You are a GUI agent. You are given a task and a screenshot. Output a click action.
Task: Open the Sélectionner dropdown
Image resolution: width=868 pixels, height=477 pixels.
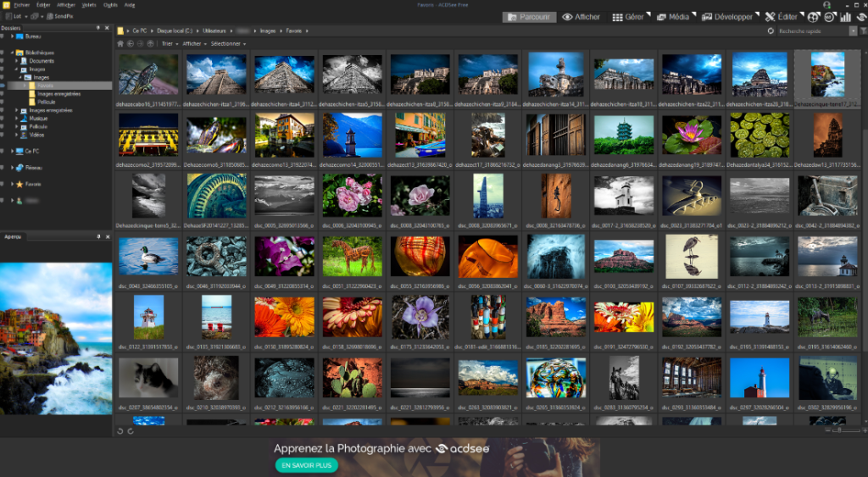pyautogui.click(x=228, y=43)
